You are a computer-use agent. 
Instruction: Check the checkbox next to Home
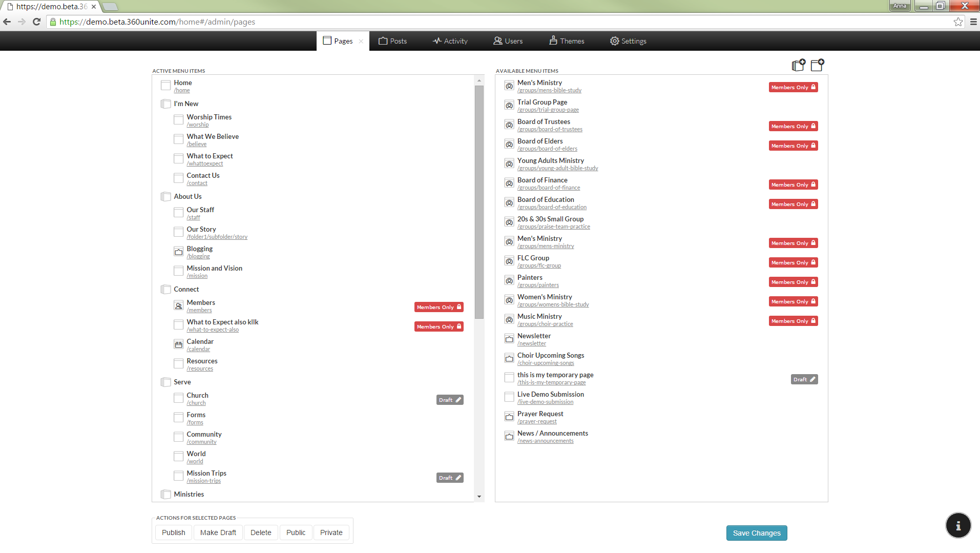coord(165,85)
